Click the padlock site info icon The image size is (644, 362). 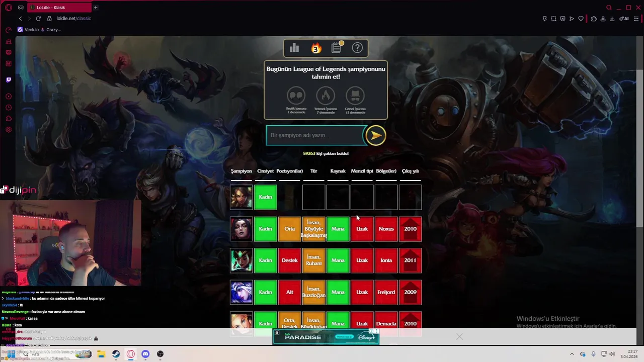point(49,19)
